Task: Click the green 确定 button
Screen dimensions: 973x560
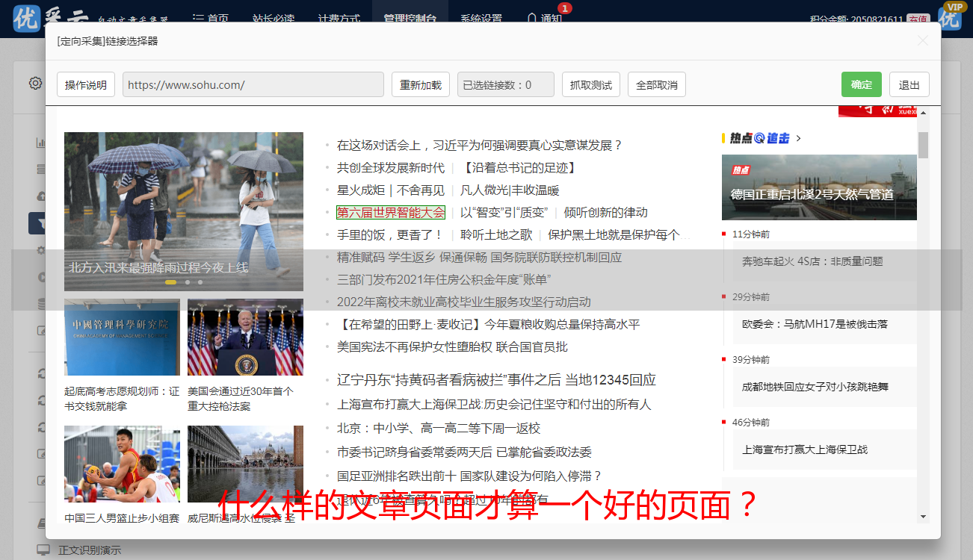Action: point(861,84)
